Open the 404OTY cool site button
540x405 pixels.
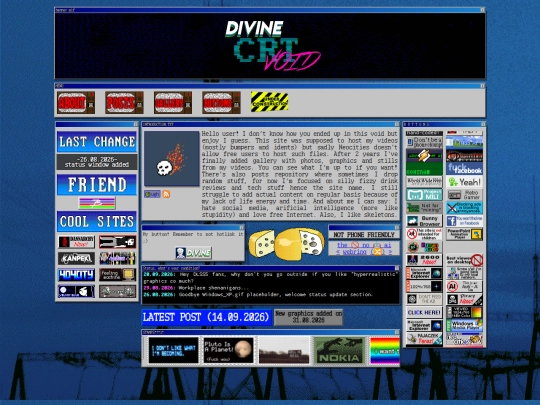point(76,275)
